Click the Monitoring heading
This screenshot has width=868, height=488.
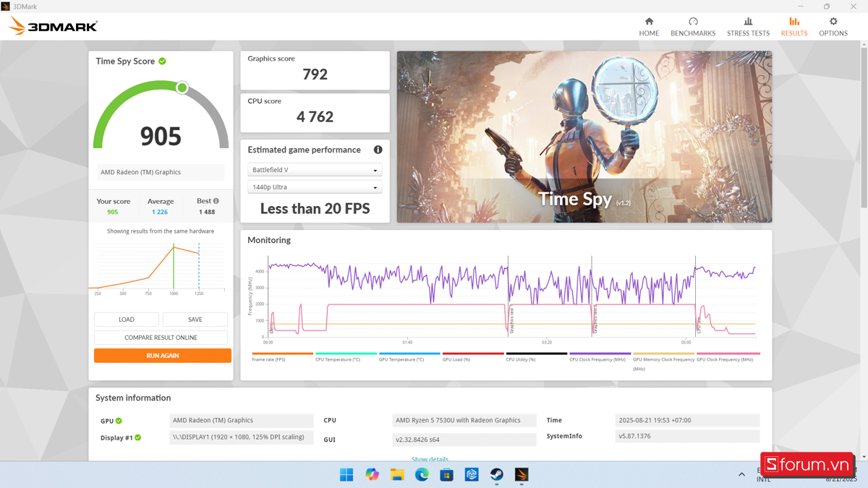point(269,240)
